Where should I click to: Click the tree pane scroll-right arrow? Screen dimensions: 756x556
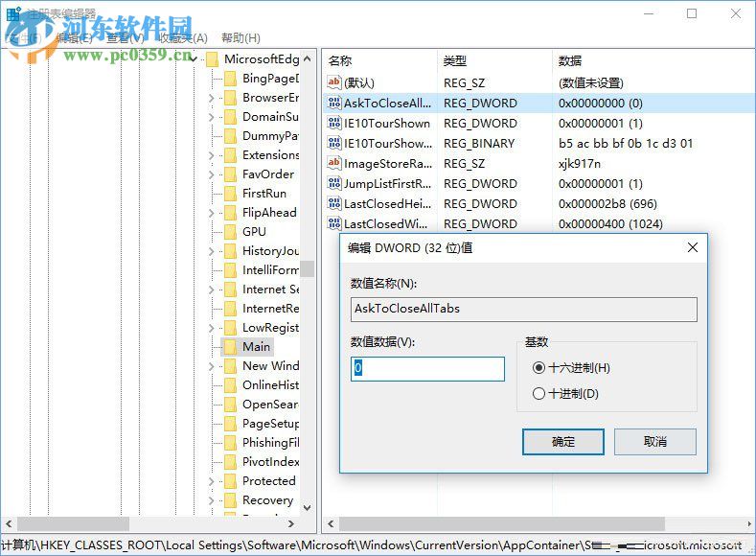tap(290, 523)
